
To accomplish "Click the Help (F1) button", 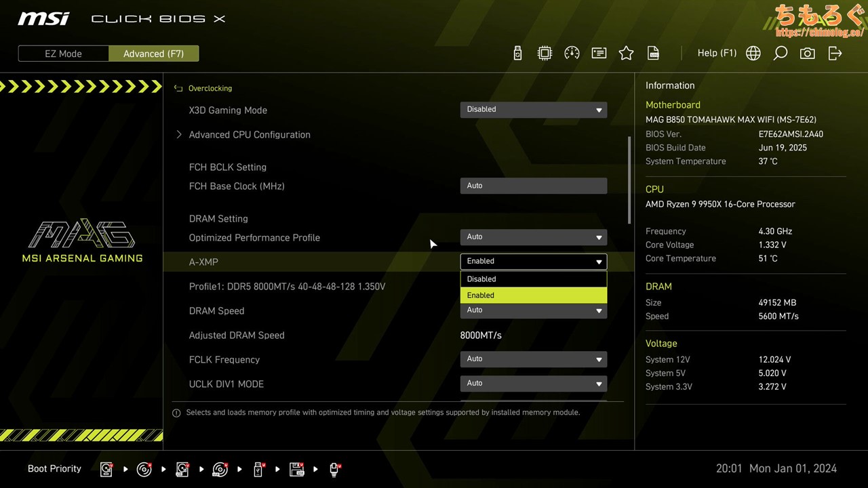I will (717, 53).
